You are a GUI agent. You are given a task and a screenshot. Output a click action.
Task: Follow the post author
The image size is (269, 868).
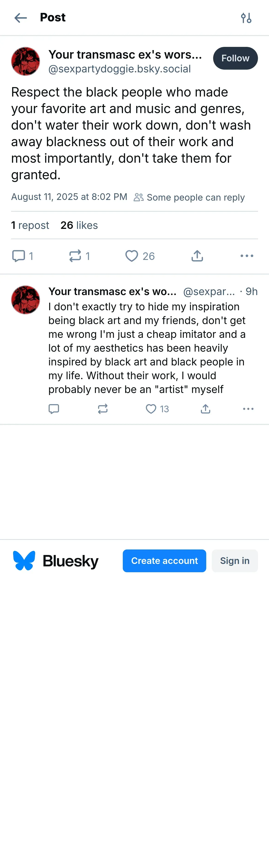(235, 58)
